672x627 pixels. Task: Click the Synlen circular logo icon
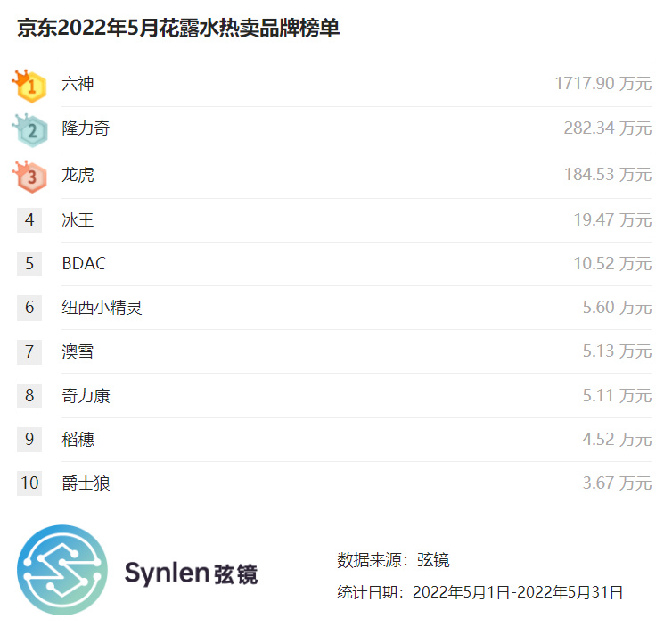(62, 570)
